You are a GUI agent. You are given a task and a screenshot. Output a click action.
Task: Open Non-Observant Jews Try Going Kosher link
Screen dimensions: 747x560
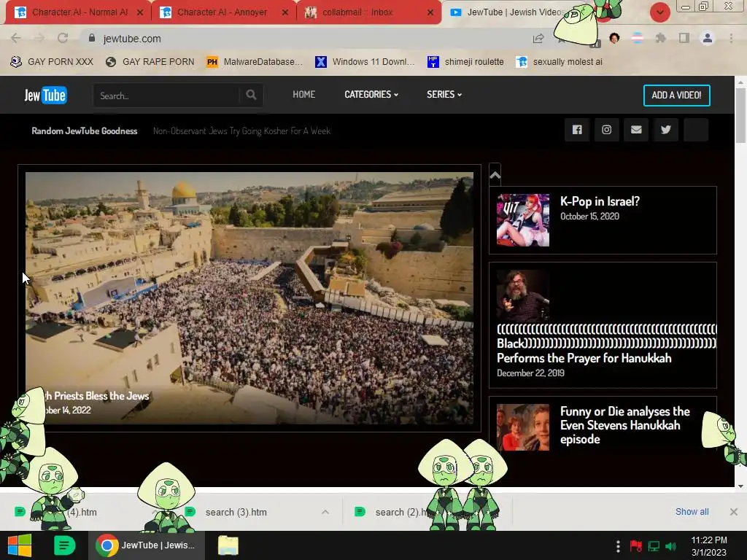pyautogui.click(x=241, y=131)
